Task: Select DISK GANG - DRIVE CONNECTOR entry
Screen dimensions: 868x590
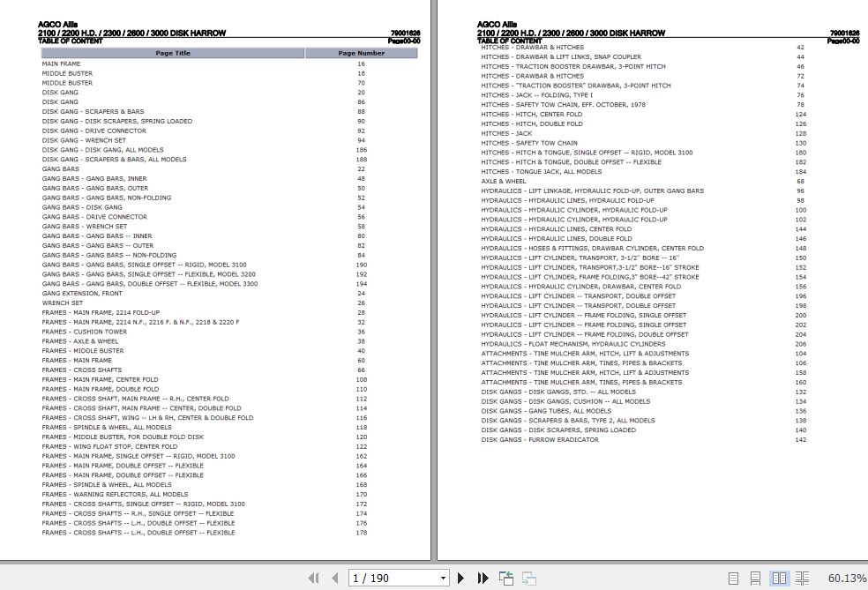Action: click(x=94, y=131)
